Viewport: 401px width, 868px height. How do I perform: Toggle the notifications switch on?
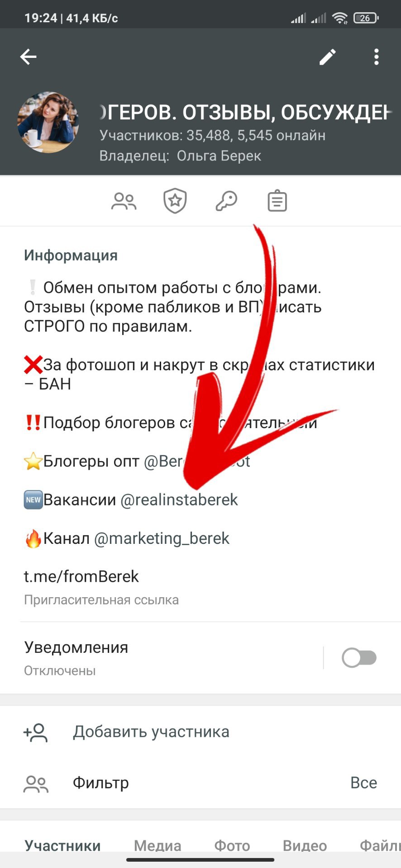point(359,658)
